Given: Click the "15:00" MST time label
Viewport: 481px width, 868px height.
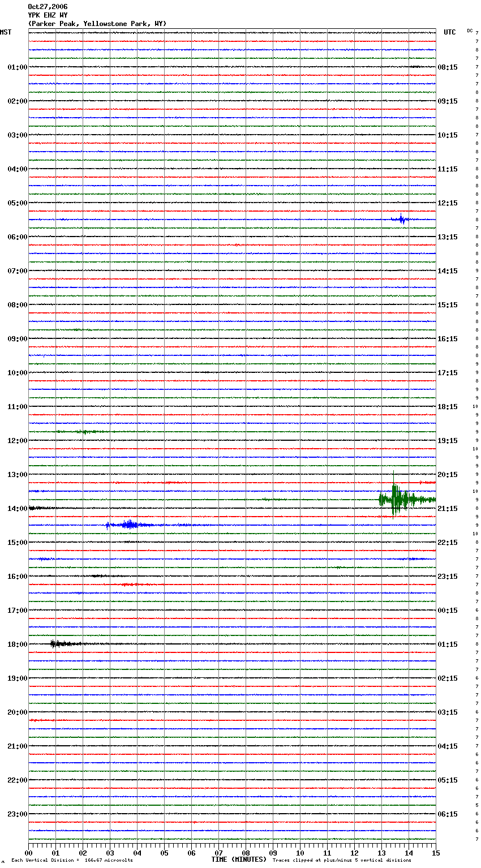Looking at the screenshot, I should pos(18,543).
